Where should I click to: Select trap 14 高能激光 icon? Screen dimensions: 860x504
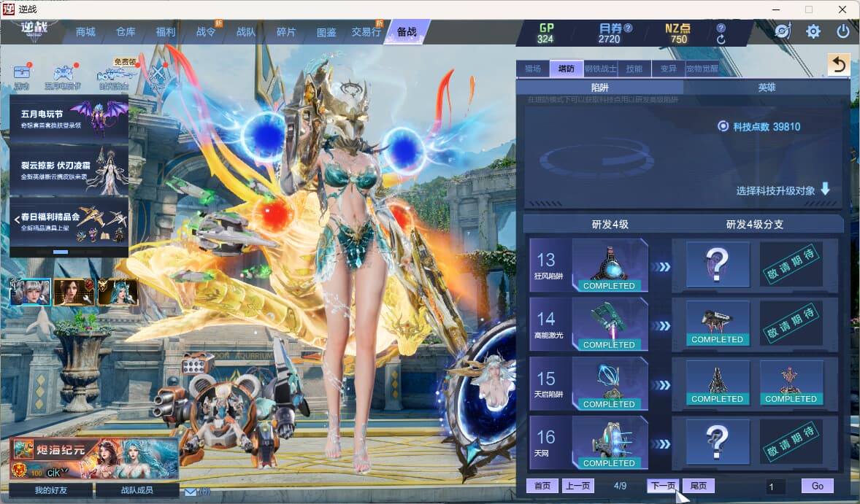click(x=610, y=325)
